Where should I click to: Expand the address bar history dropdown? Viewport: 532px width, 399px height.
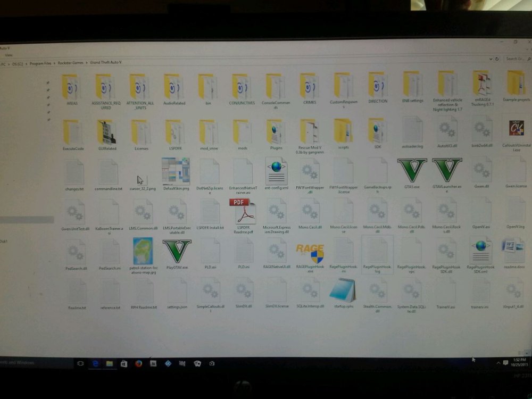491,59
